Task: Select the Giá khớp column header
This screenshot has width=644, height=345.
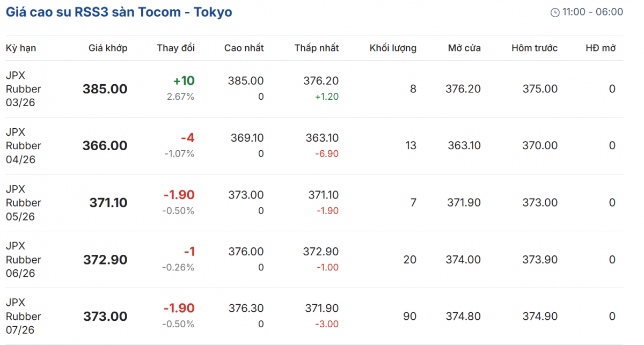Action: 108,48
